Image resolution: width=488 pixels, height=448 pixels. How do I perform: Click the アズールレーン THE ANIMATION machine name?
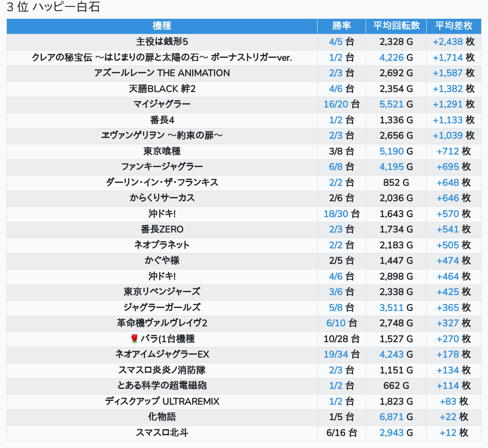pos(162,73)
